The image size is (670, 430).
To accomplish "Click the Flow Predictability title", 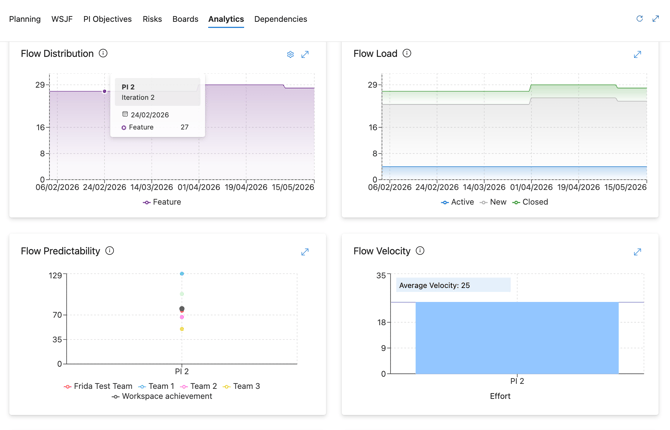I will point(60,251).
